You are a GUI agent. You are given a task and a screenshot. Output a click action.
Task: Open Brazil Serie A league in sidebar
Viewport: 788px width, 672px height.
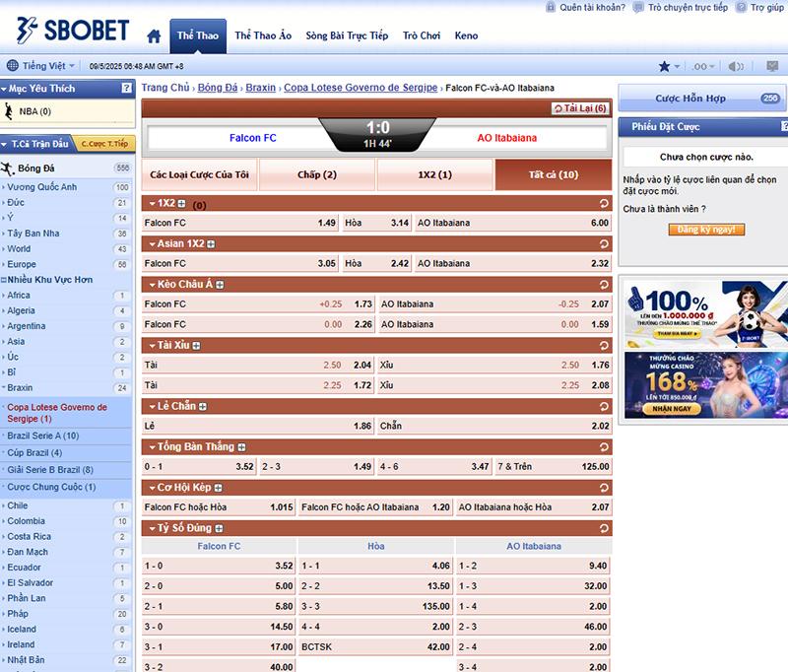(x=43, y=436)
